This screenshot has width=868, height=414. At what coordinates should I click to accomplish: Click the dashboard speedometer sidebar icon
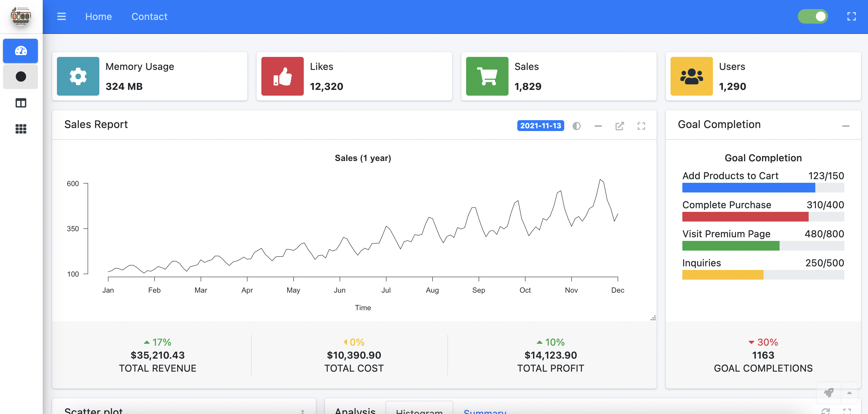[x=21, y=51]
